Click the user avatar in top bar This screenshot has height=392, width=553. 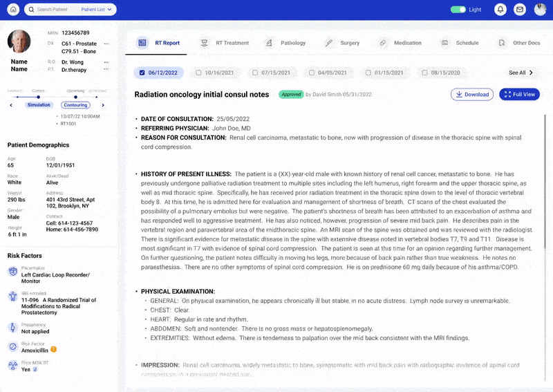coord(540,10)
